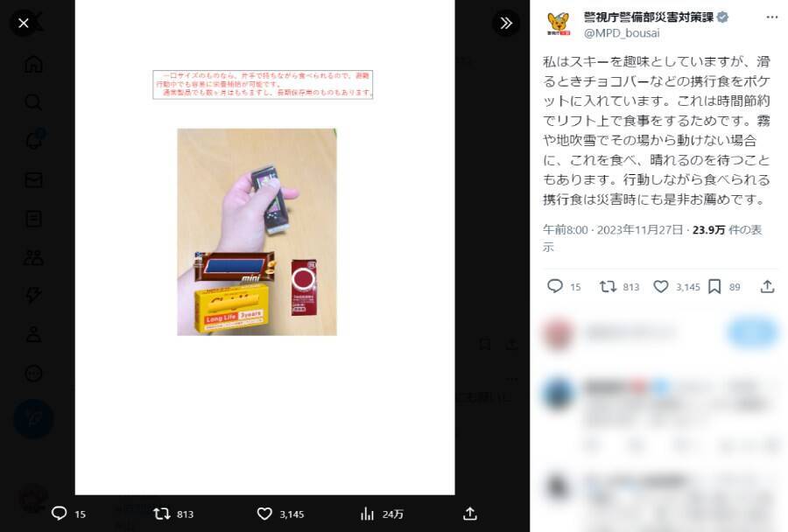Like the tweet in right panel
This screenshot has width=788, height=532.
point(660,286)
